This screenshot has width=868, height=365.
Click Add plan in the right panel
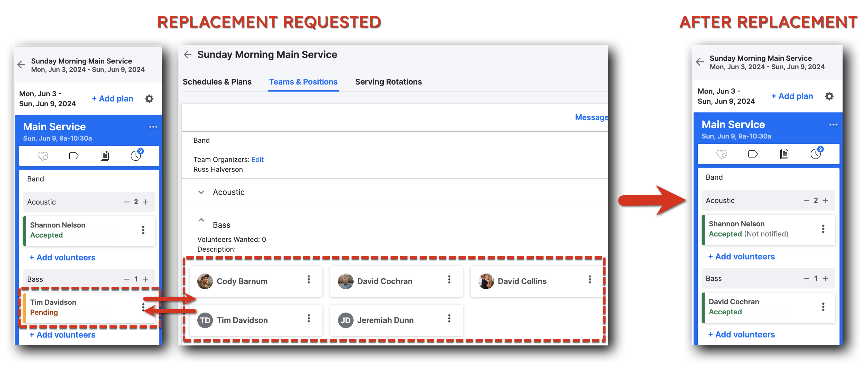pos(792,96)
